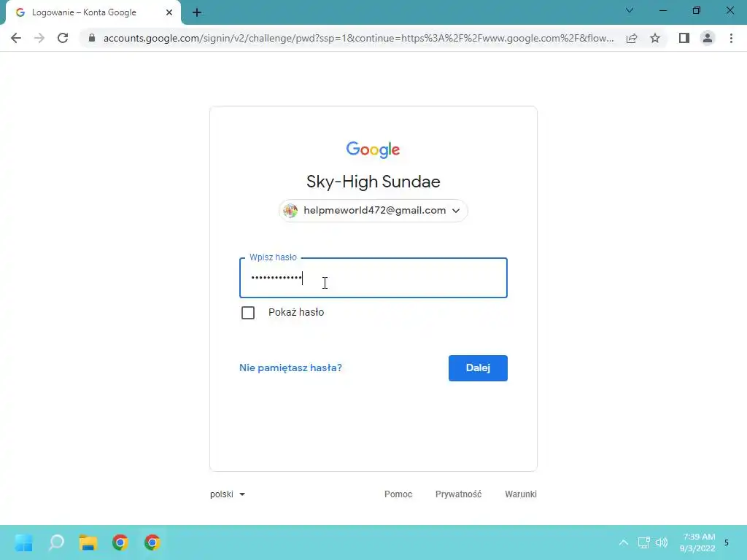Open the Nie pamiętasz hasła? link
The height and width of the screenshot is (560, 747).
tap(290, 368)
